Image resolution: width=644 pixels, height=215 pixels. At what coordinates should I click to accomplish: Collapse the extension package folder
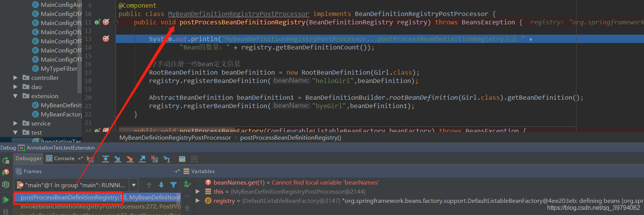(x=15, y=96)
